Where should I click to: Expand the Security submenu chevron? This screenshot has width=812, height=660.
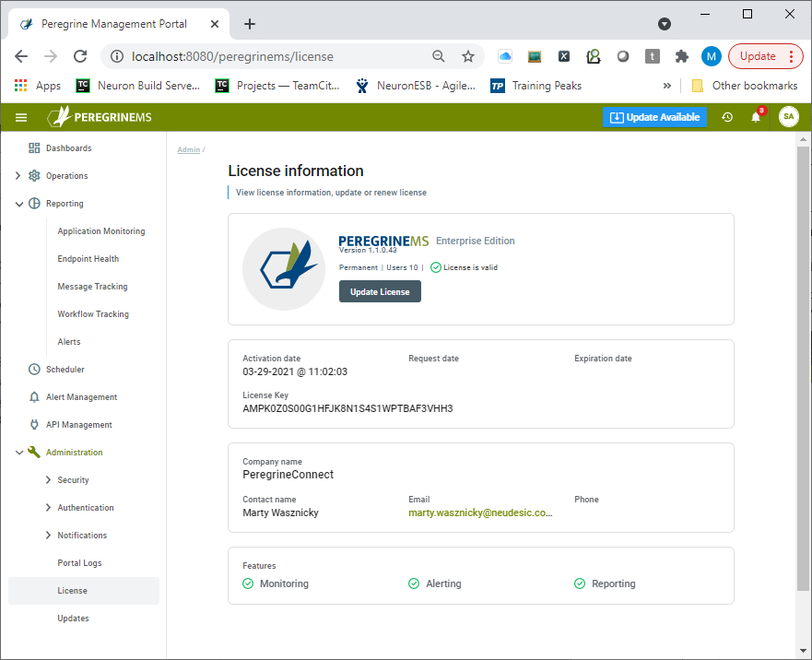[x=48, y=479]
